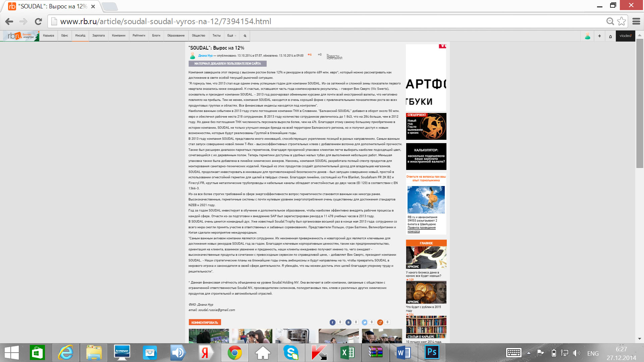Open the touch keyboard tray icon

click(514, 353)
